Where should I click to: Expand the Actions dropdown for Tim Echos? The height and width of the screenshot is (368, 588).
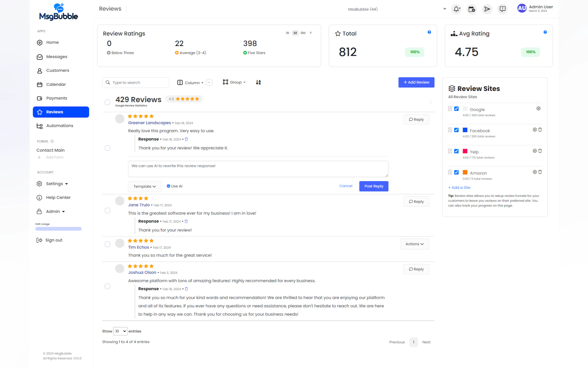coord(414,244)
